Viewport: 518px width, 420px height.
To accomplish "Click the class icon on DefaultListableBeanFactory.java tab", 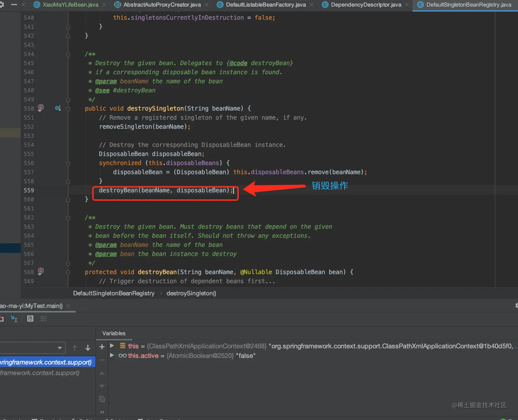I will pyautogui.click(x=220, y=5).
